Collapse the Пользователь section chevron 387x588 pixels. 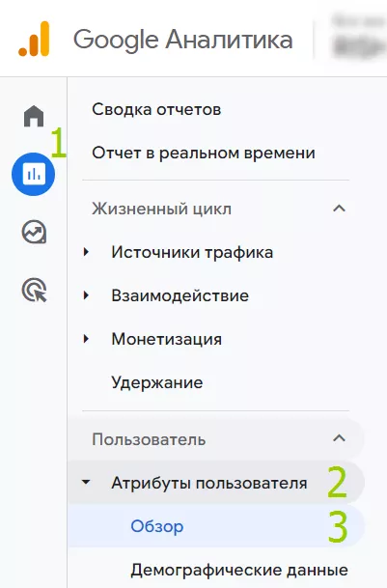[x=339, y=438]
